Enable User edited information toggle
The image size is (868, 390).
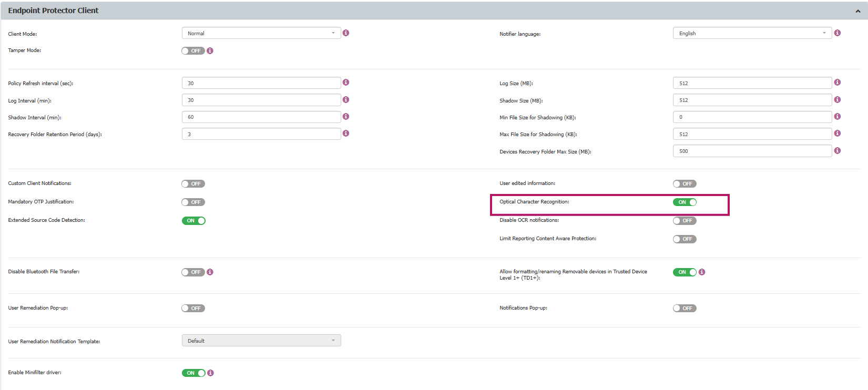685,184
